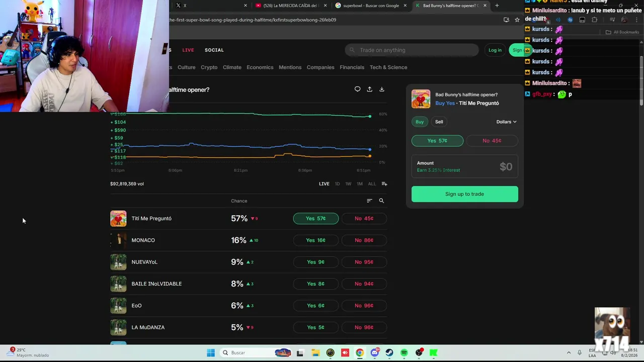The height and width of the screenshot is (362, 644).
Task: Open the Mentions category
Action: 290,67
